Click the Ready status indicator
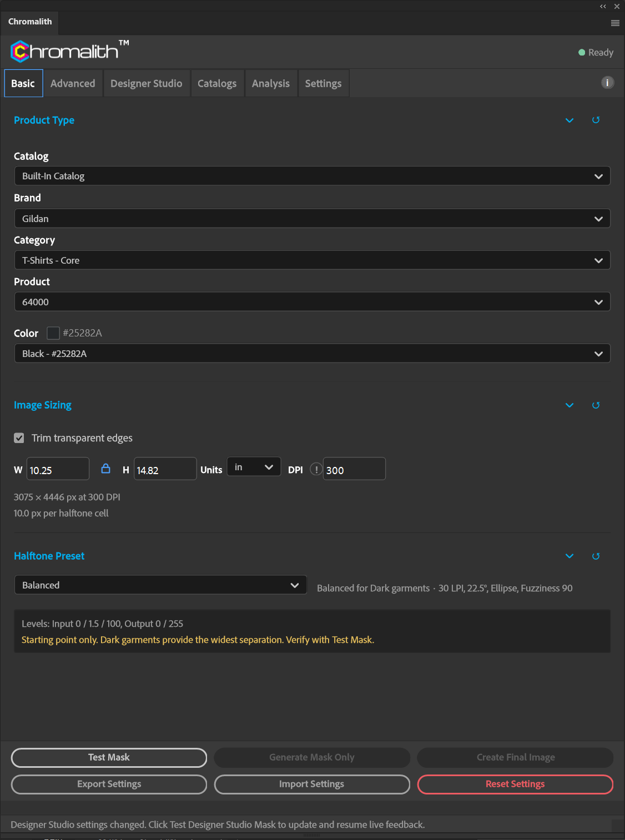Screen dimensions: 625x840 click(596, 52)
